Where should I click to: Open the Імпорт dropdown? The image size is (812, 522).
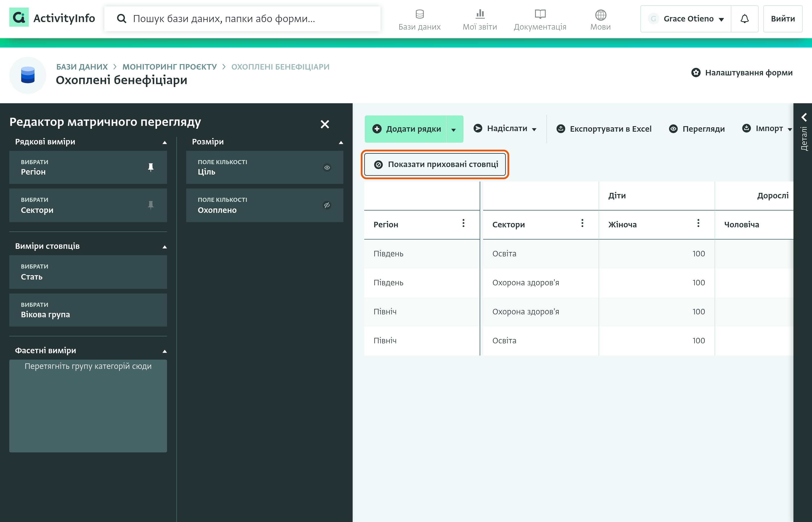767,128
